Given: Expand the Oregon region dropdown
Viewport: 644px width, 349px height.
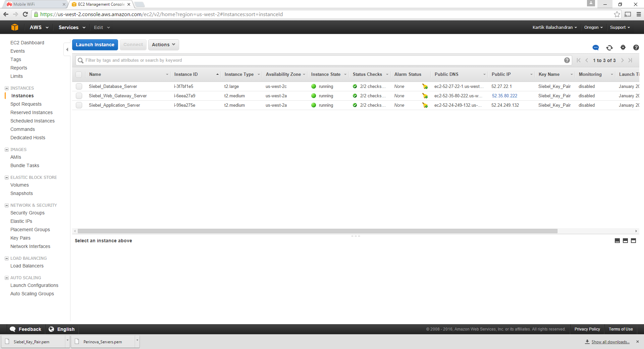Looking at the screenshot, I should point(593,28).
